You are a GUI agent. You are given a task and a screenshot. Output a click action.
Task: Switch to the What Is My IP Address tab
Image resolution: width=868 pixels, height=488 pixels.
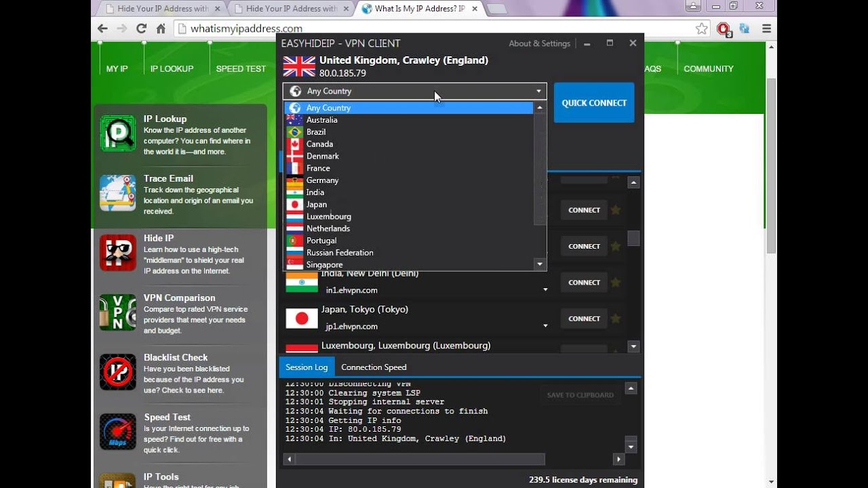pyautogui.click(x=420, y=9)
